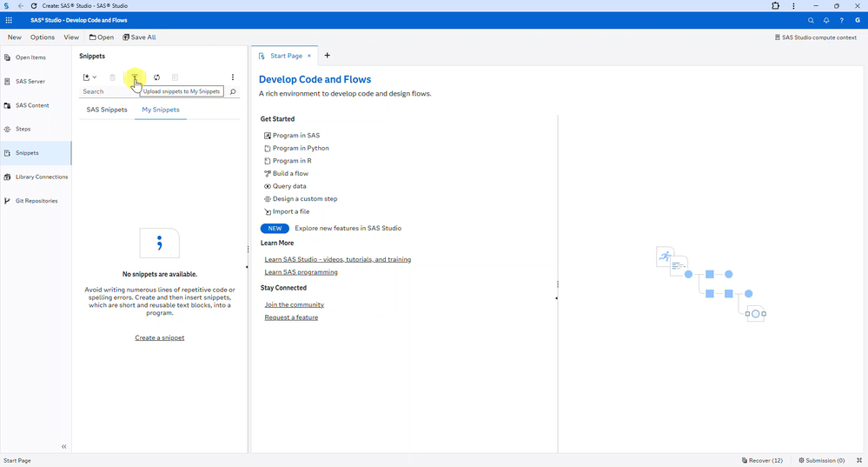The height and width of the screenshot is (467, 868).
Task: Open the user profile G icon
Action: coord(858,21)
